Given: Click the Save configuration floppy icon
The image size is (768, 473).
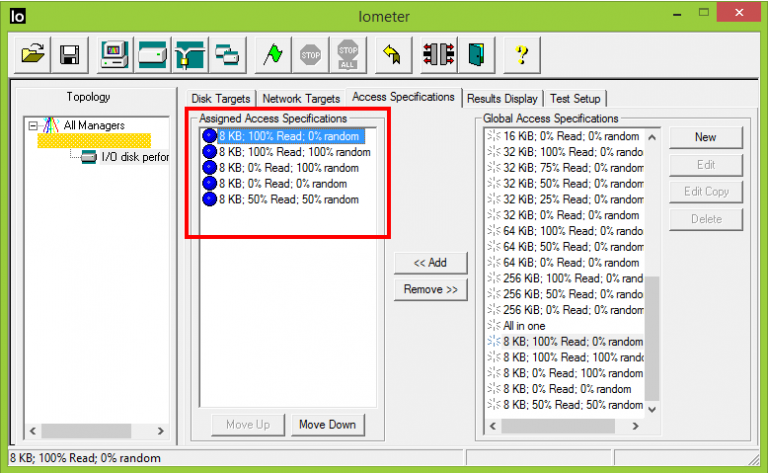Looking at the screenshot, I should 69,55.
